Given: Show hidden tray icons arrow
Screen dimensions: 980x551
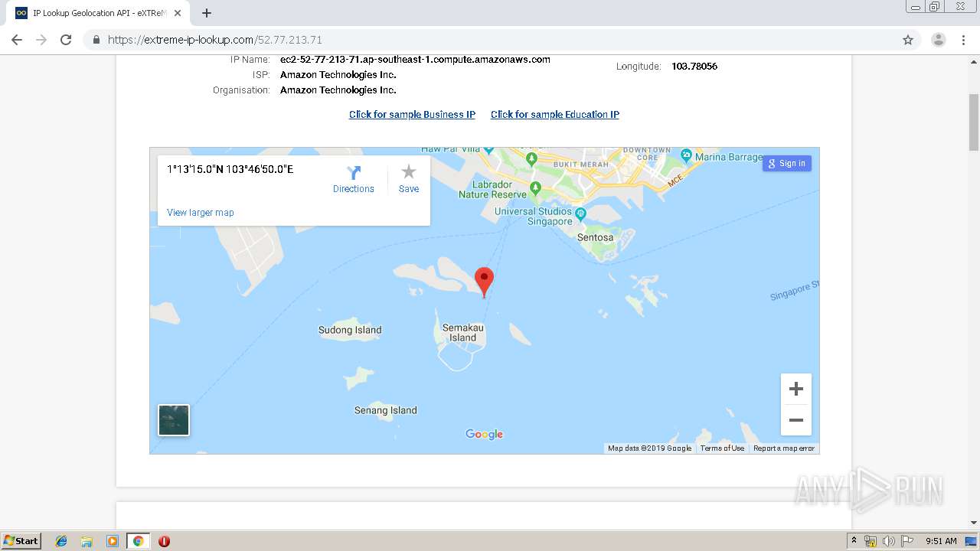Looking at the screenshot, I should click(x=854, y=541).
